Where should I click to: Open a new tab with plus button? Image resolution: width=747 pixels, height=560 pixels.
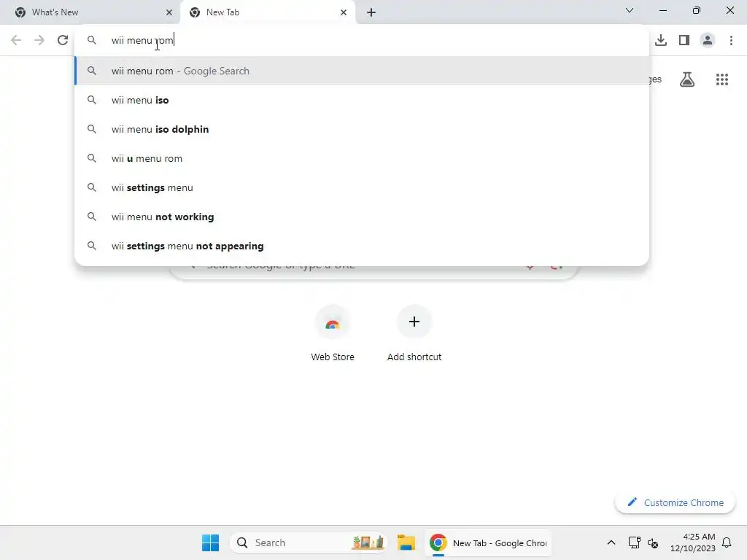[x=371, y=12]
